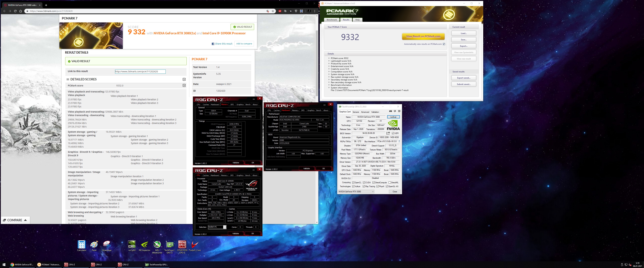Click the Lookup button in GPU-Z
The height and width of the screenshot is (268, 644).
pyautogui.click(x=393, y=117)
